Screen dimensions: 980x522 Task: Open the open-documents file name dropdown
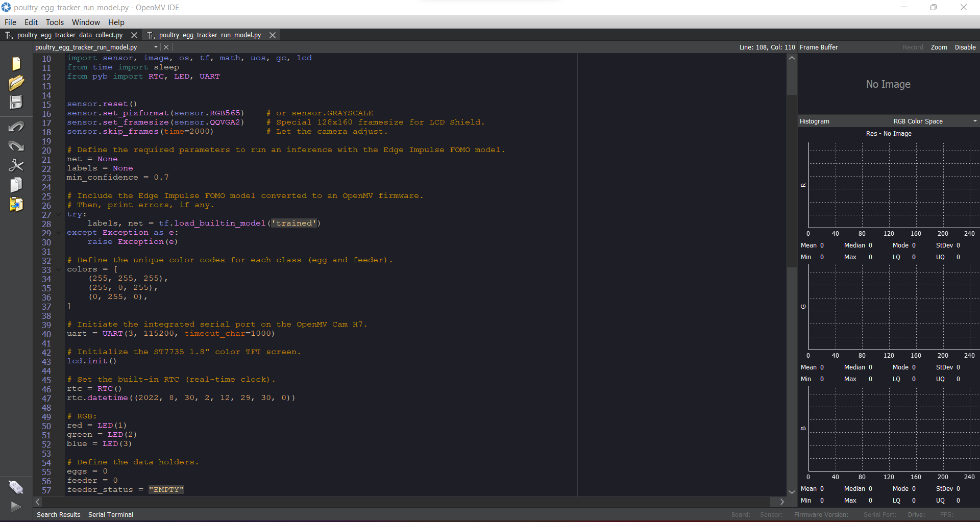pos(156,47)
